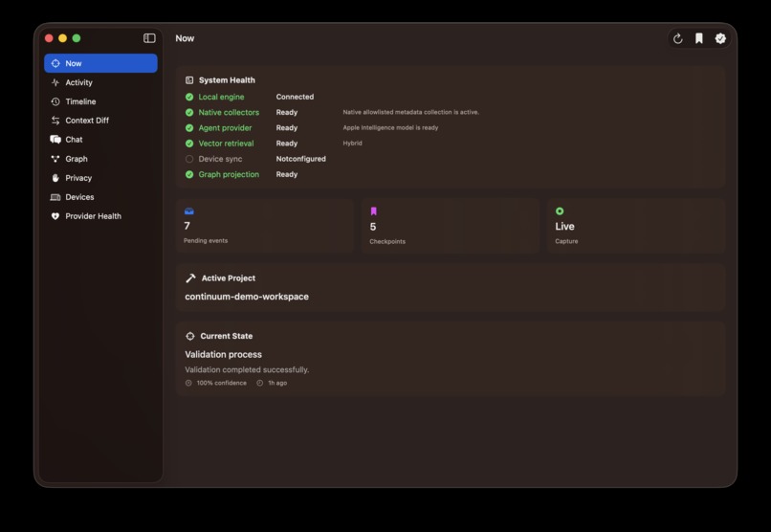Viewport: 771px width, 532px height.
Task: Click green check next to Graph projection
Action: pos(189,174)
